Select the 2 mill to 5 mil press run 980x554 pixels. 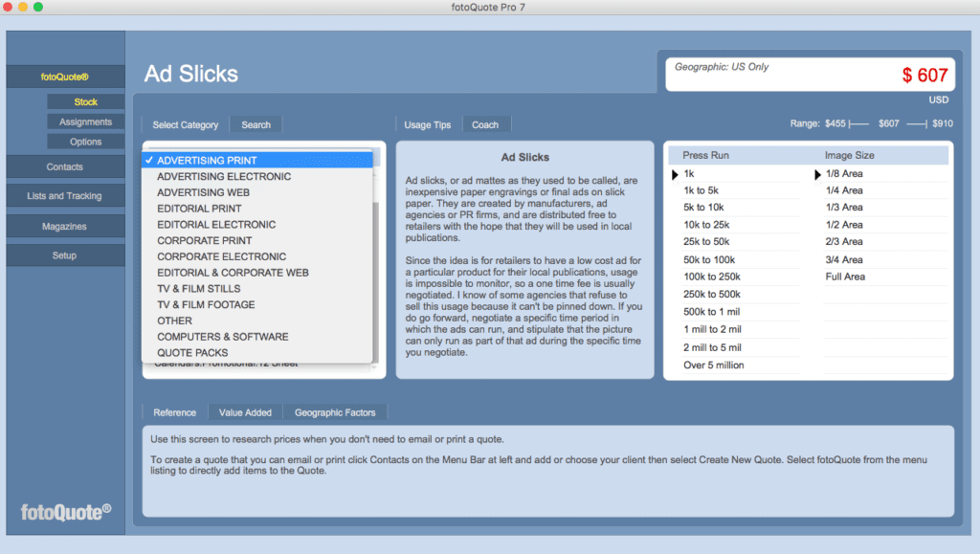click(x=712, y=347)
